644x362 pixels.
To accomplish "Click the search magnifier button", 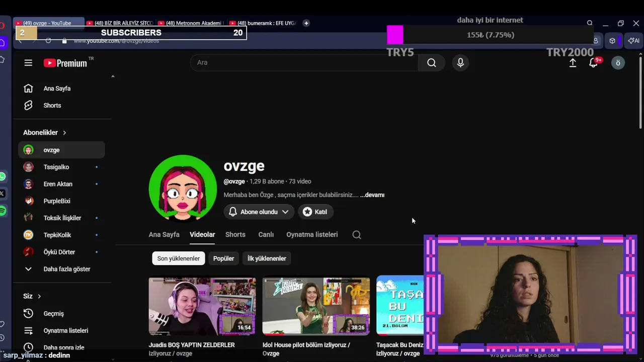I will tap(432, 63).
